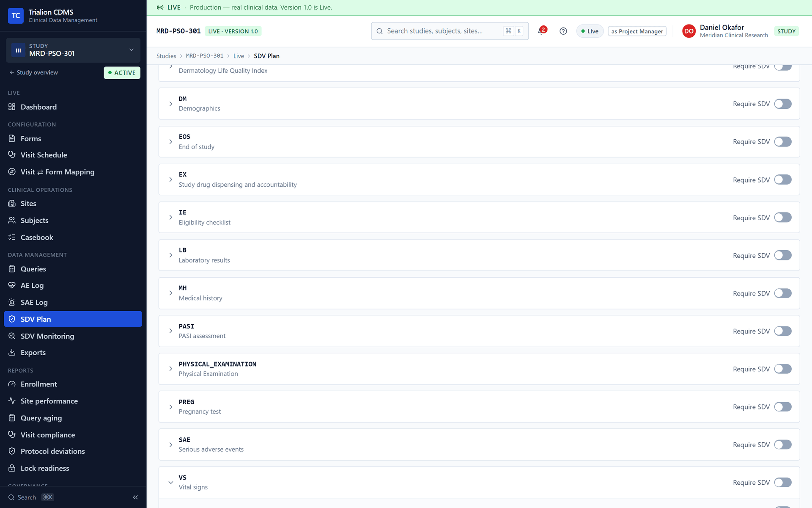Click the SAE Log siren icon
This screenshot has height=508, width=812.
pos(12,302)
